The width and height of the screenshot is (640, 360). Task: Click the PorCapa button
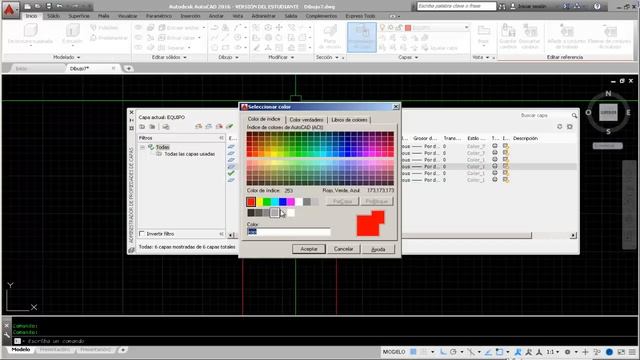coord(342,202)
